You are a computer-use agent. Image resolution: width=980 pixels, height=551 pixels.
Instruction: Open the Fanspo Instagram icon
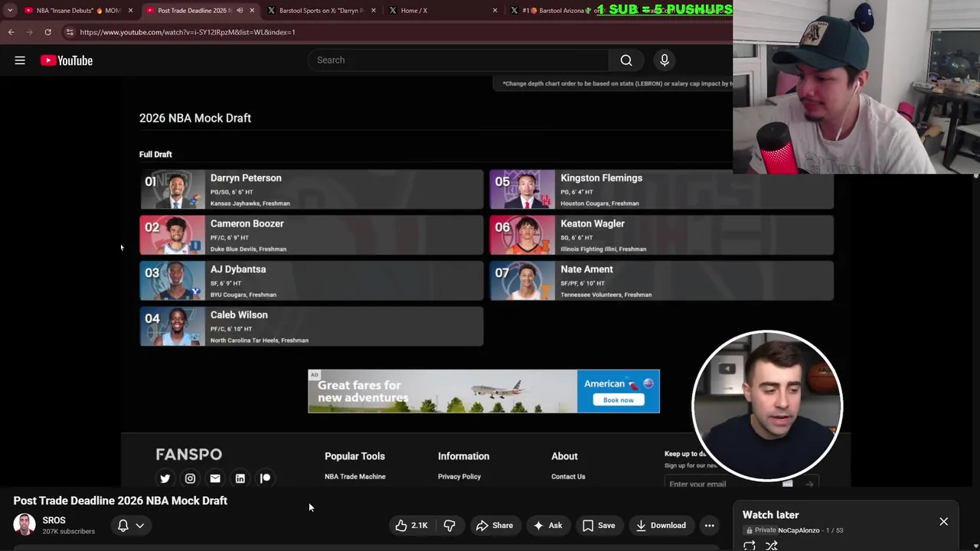pyautogui.click(x=190, y=478)
